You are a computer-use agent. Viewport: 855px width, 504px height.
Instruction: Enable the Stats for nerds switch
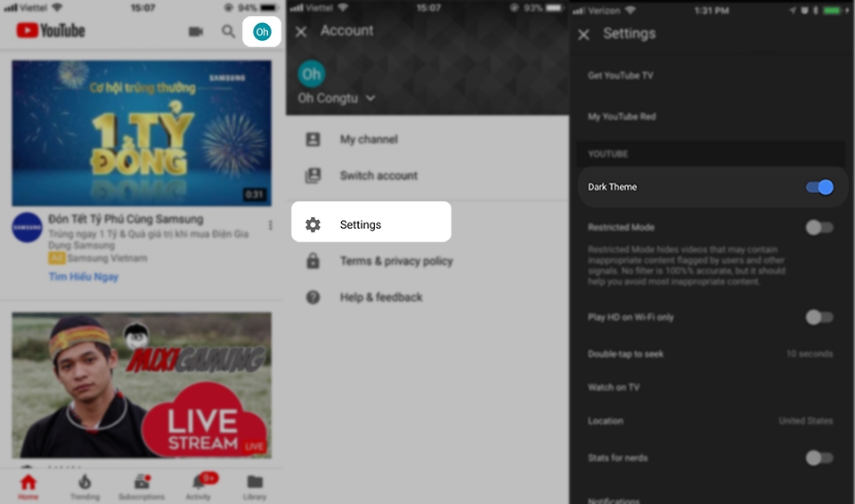tap(819, 458)
